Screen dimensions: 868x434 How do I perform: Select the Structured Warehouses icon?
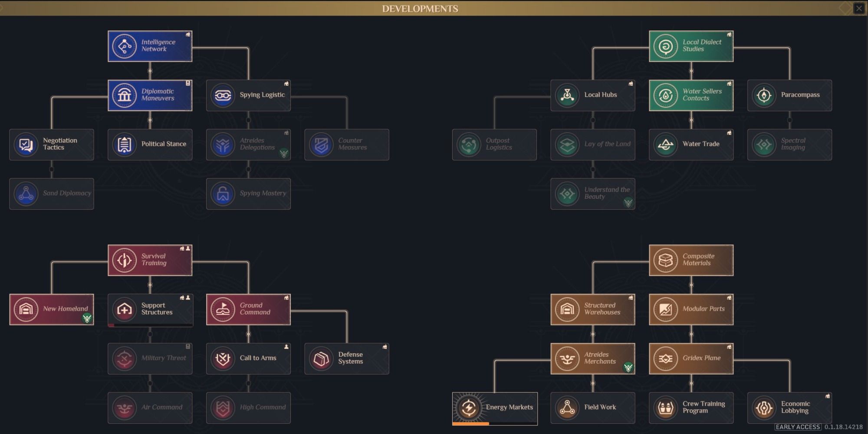[x=567, y=309]
